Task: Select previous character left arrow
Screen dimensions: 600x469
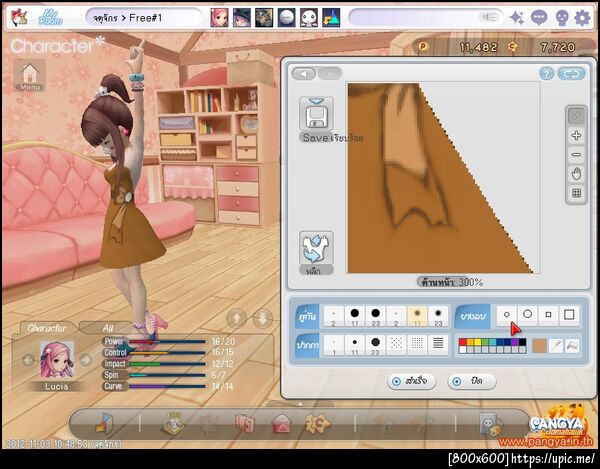Action: (28, 360)
